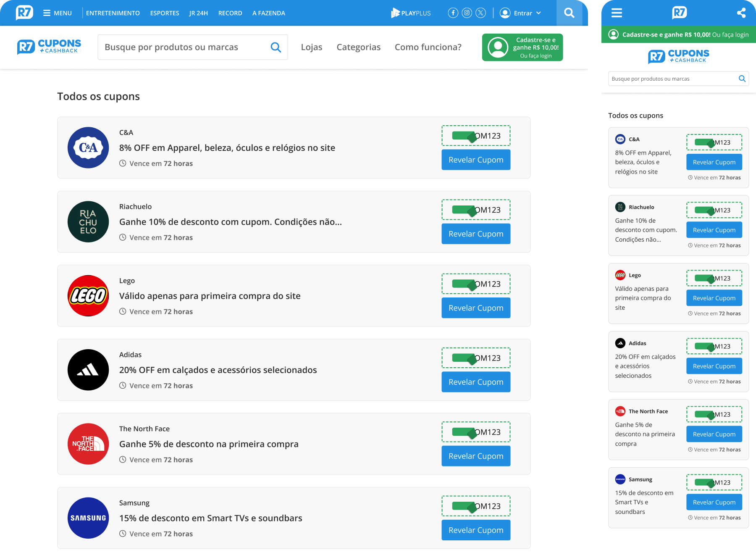
Task: Click the large Samsung logo
Action: (88, 518)
